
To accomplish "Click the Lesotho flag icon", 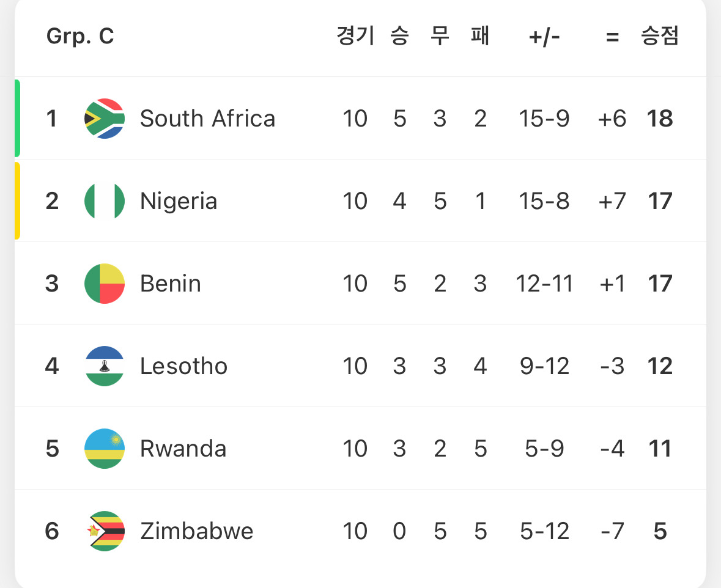I will pyautogui.click(x=105, y=366).
